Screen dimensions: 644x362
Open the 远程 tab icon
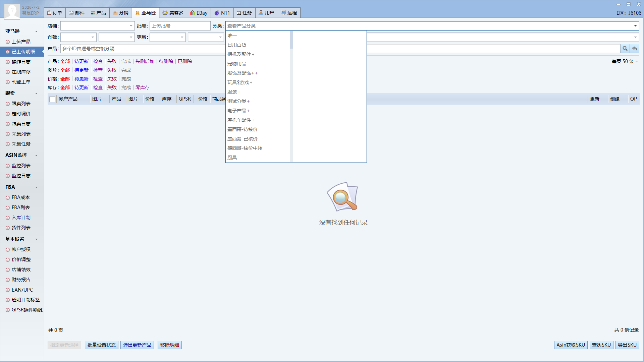click(x=283, y=13)
